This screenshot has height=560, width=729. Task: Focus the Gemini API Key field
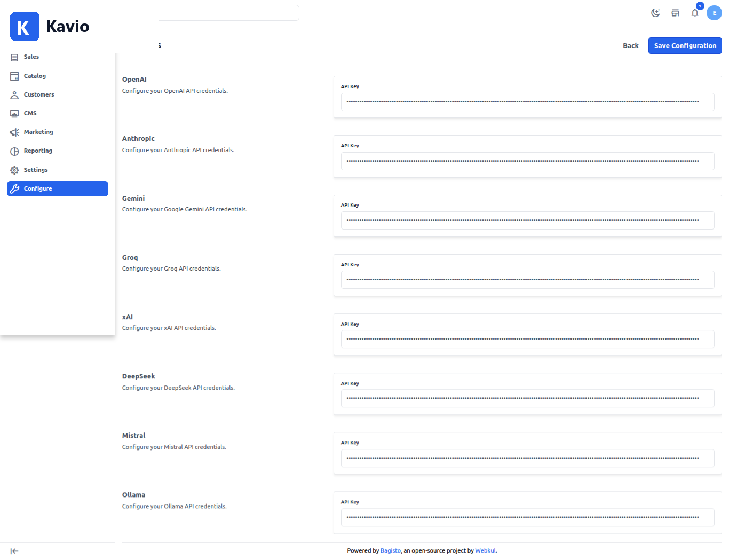click(x=527, y=220)
